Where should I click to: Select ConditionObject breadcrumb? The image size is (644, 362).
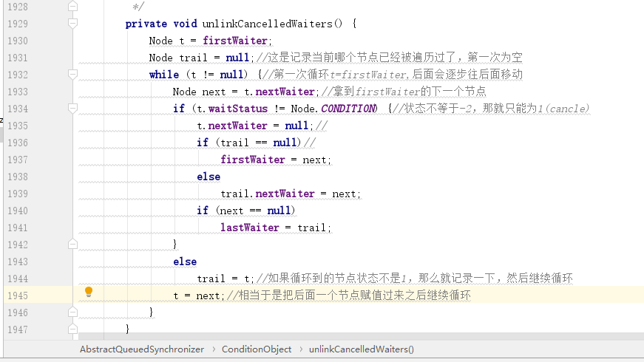(x=257, y=349)
